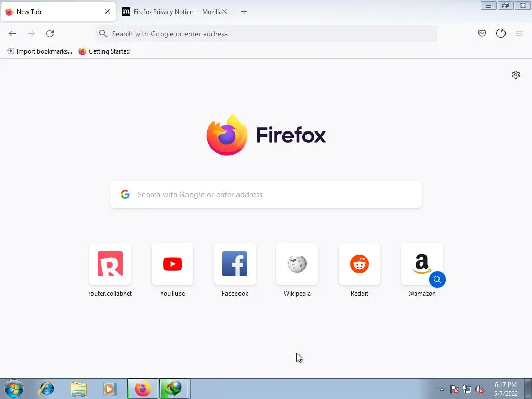Show hidden tray icons arrow

click(x=442, y=389)
